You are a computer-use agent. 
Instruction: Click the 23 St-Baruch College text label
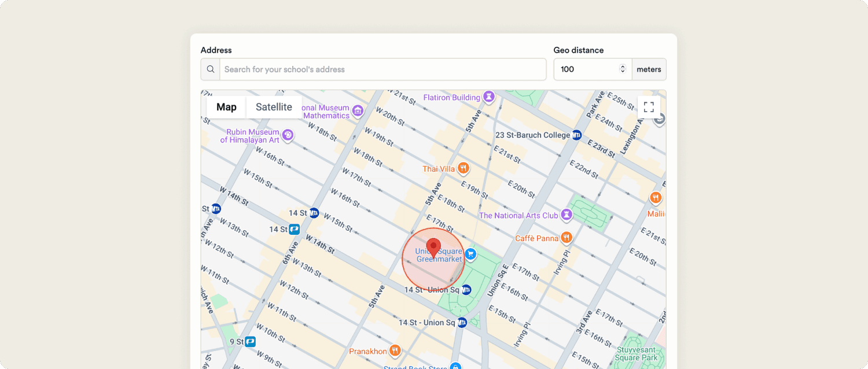[533, 135]
